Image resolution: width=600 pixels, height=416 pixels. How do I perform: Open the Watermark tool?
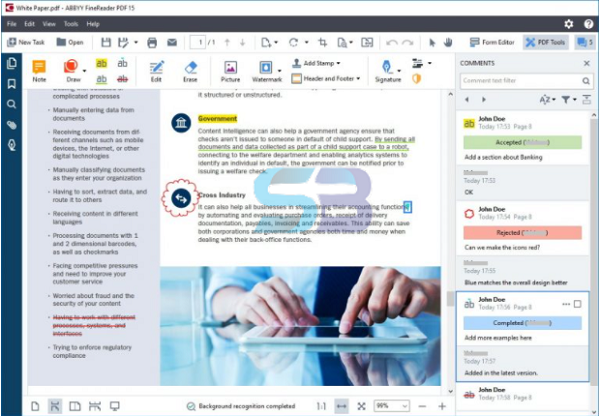267,68
